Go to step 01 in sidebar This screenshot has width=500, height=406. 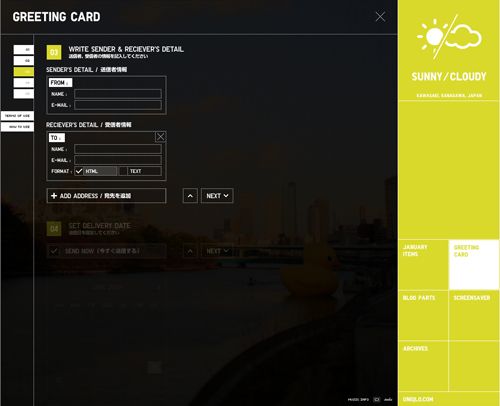coord(24,50)
